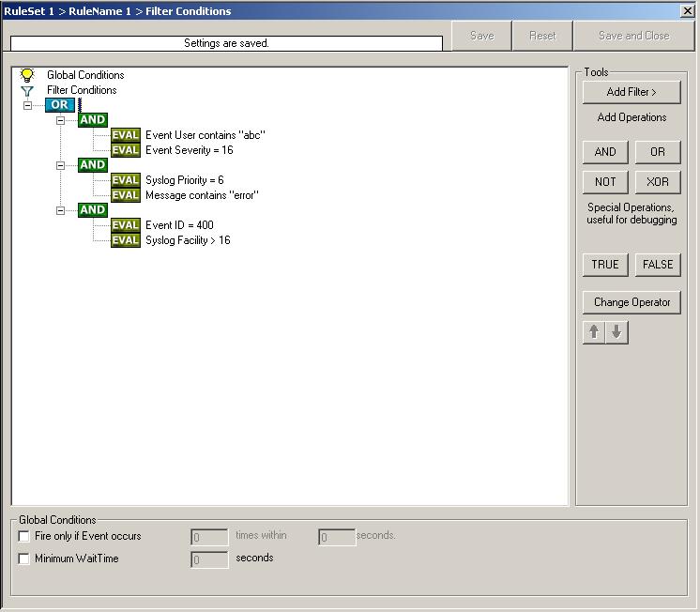Open the Add Filter menu

[x=632, y=92]
